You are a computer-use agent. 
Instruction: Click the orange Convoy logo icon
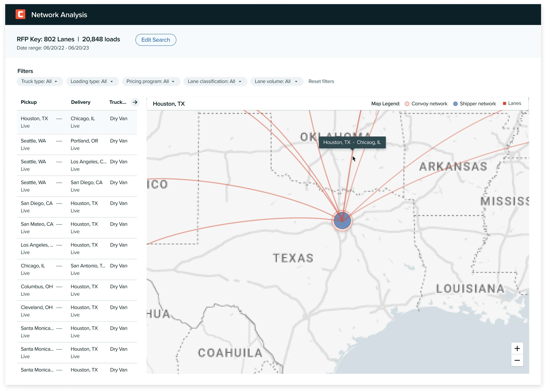click(x=21, y=14)
